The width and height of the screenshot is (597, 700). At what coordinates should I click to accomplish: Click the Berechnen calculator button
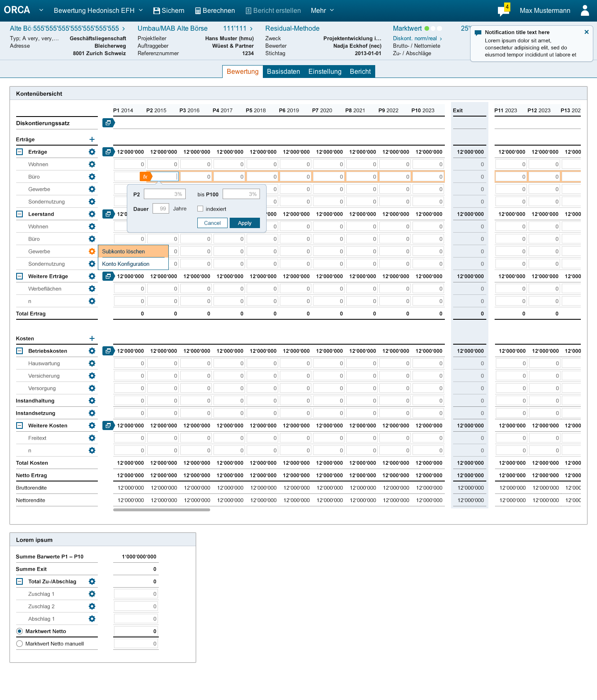(215, 10)
